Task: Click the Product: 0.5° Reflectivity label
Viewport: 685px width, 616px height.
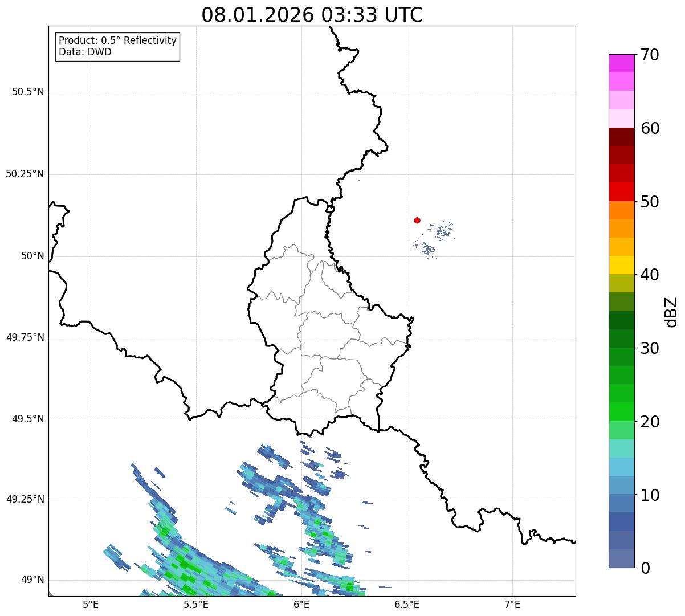Action: click(118, 41)
